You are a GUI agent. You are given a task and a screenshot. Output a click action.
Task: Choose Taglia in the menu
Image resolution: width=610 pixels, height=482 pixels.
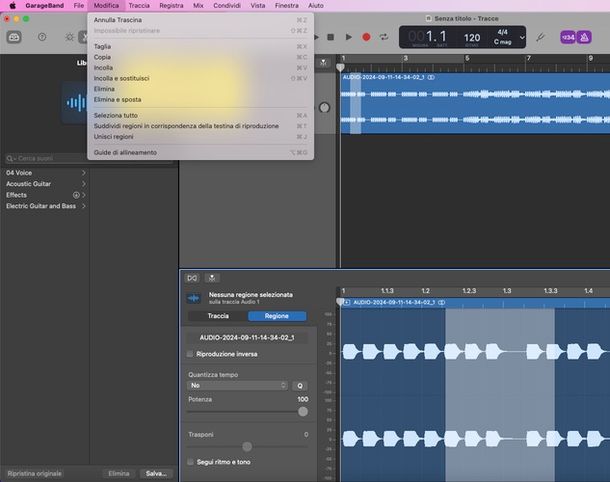pyautogui.click(x=200, y=46)
